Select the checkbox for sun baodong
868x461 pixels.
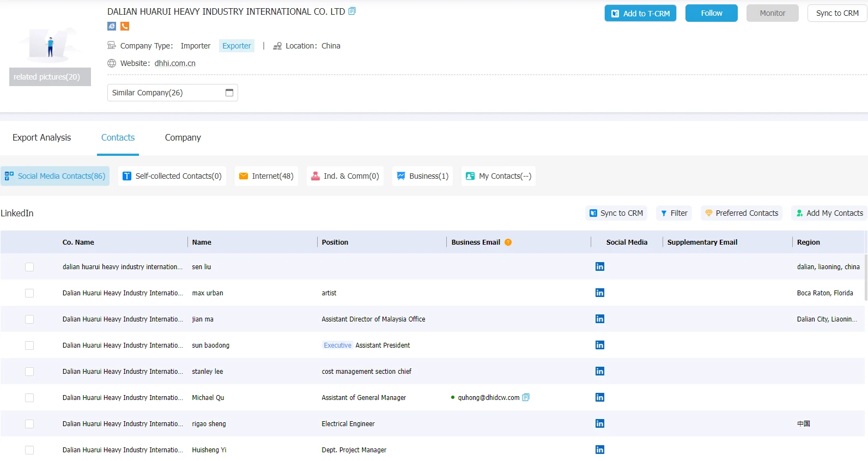[x=29, y=345]
